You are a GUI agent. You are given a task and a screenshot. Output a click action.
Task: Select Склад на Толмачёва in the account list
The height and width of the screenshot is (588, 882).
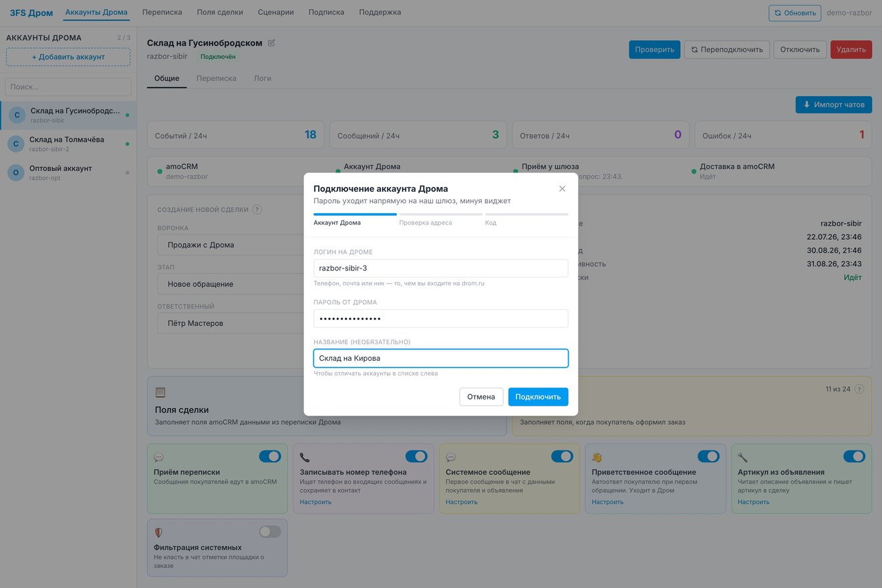click(68, 144)
